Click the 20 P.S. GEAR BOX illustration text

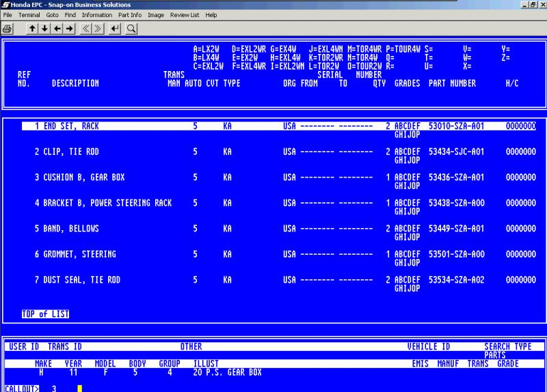(227, 372)
